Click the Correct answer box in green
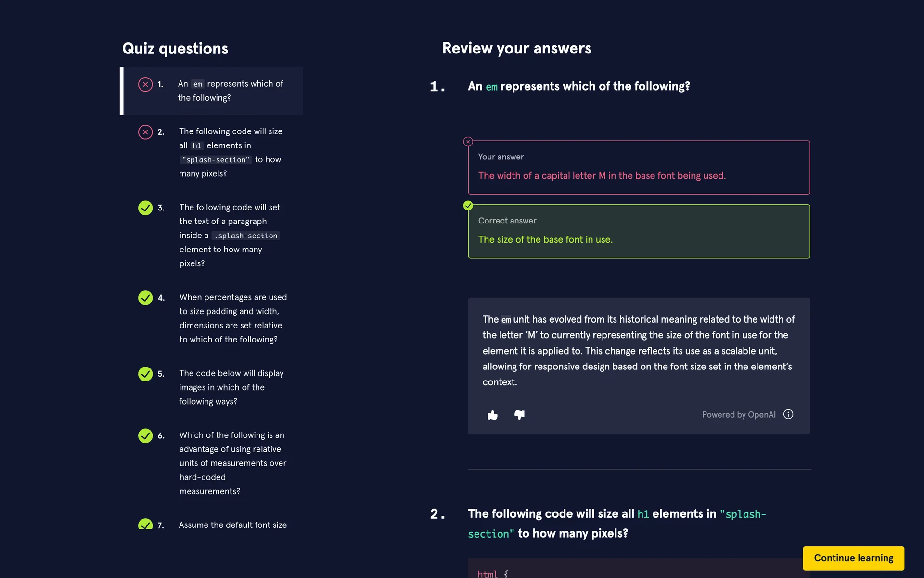 coord(639,232)
